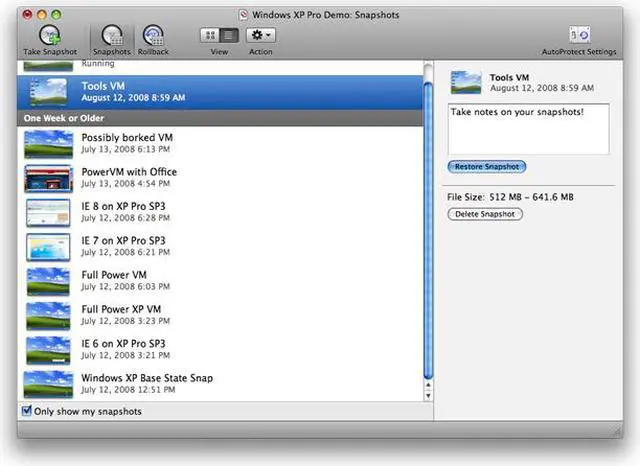Click the Delete Snapshot button
Viewport: 640px width, 466px height.
(x=485, y=214)
